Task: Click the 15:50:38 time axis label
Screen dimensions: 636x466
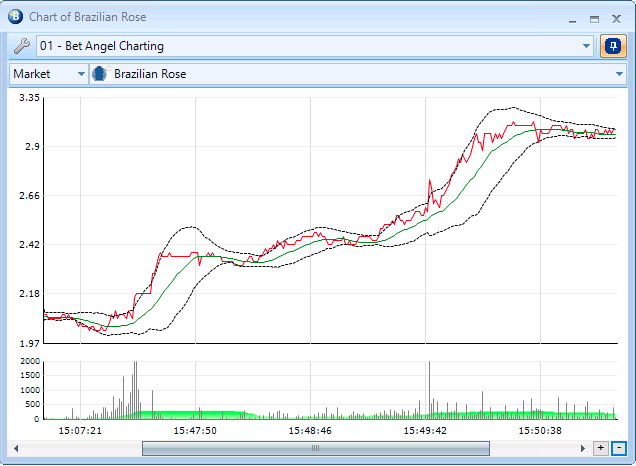Action: (x=540, y=431)
